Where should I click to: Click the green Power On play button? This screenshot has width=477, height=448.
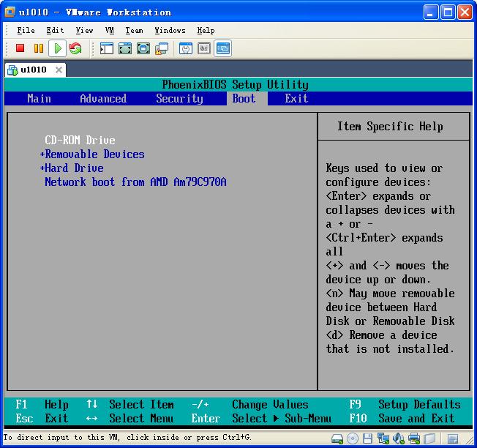[58, 48]
